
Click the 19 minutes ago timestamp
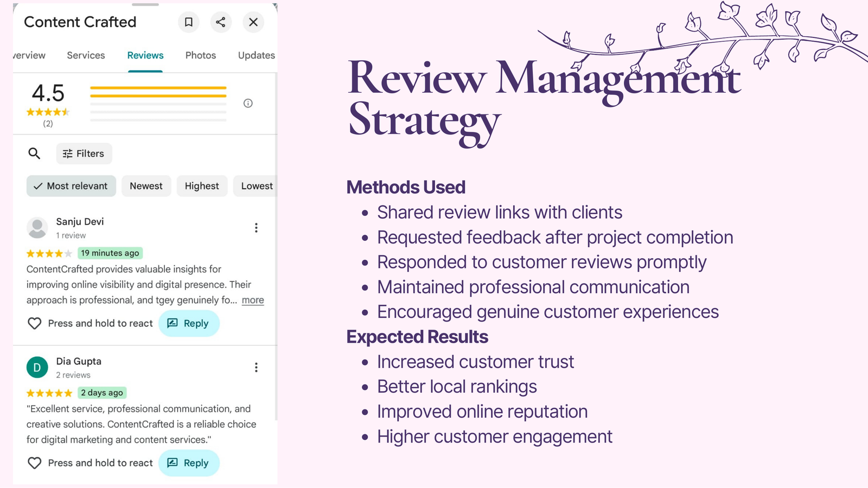click(x=110, y=253)
